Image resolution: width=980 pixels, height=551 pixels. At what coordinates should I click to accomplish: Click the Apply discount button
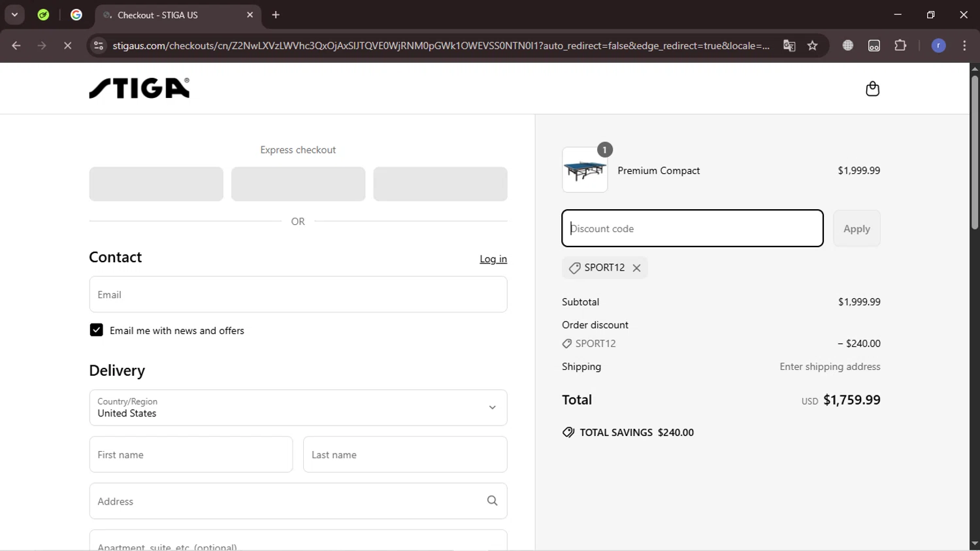point(857,228)
